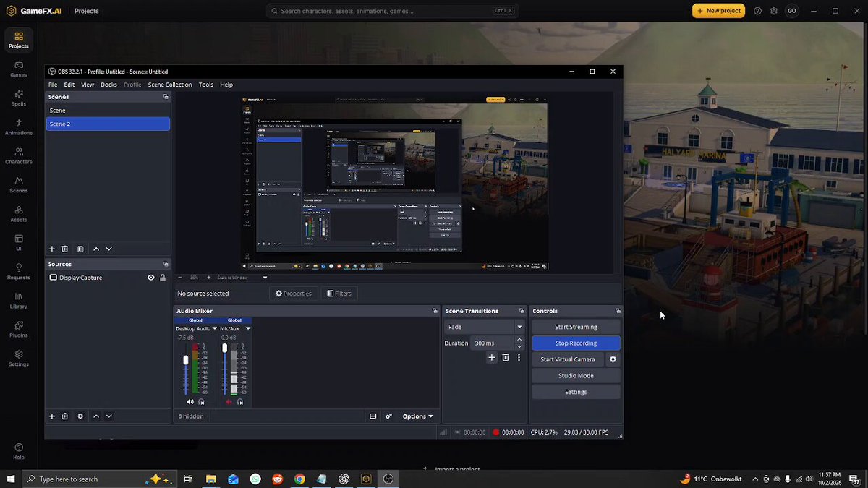Screen dimensions: 868x488
Task: Add a new source in Sources panel
Action: coord(51,416)
